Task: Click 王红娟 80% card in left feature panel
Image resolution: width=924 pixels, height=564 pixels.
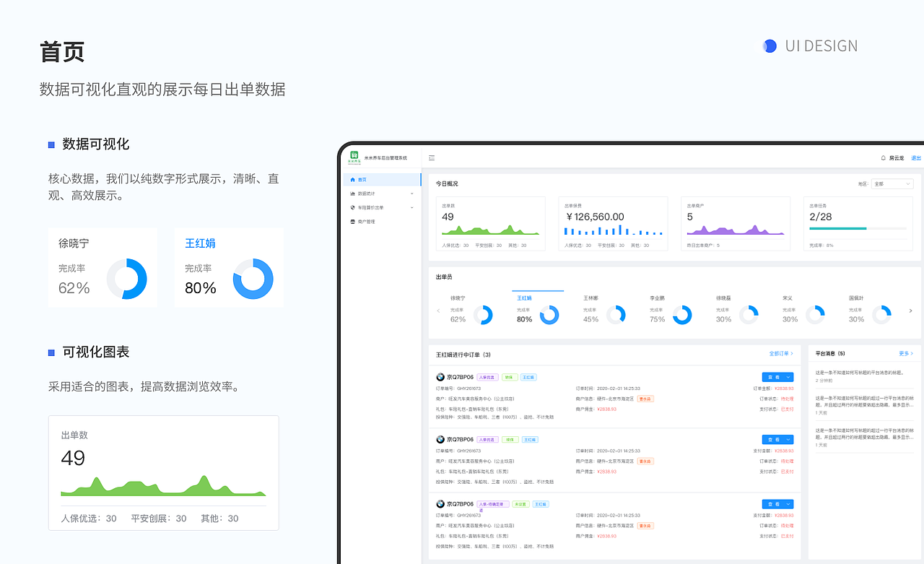Action: (229, 267)
